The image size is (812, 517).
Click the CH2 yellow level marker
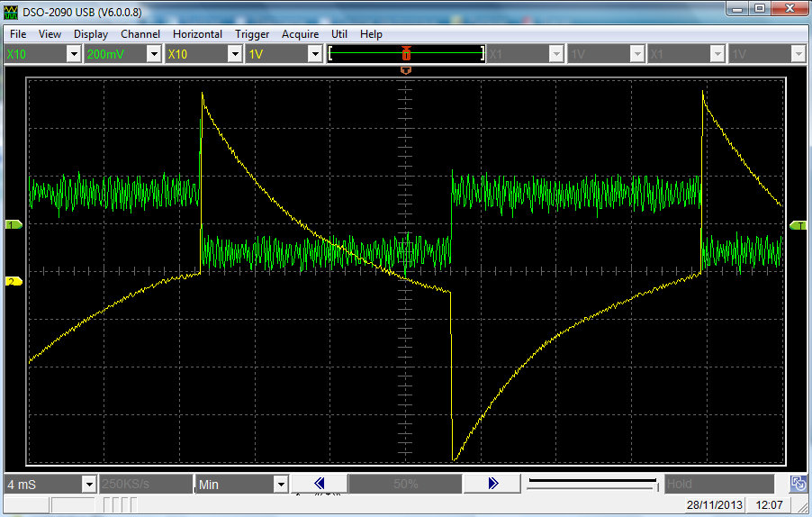click(x=14, y=281)
